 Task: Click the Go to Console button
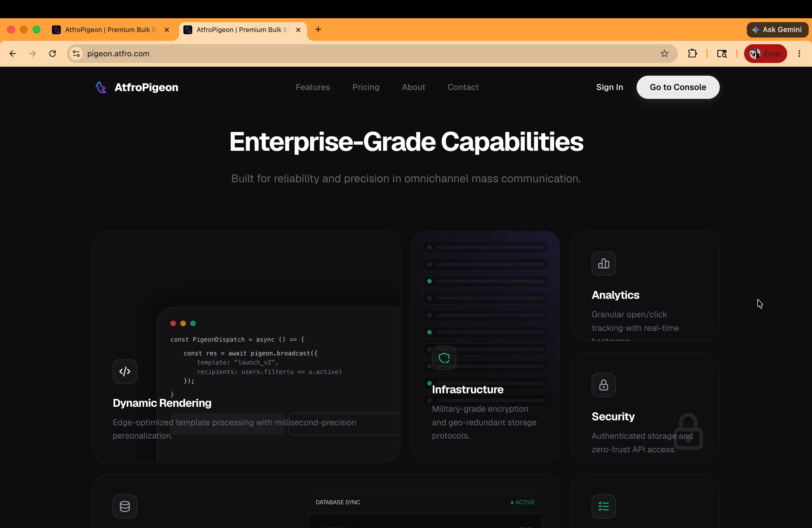point(678,87)
